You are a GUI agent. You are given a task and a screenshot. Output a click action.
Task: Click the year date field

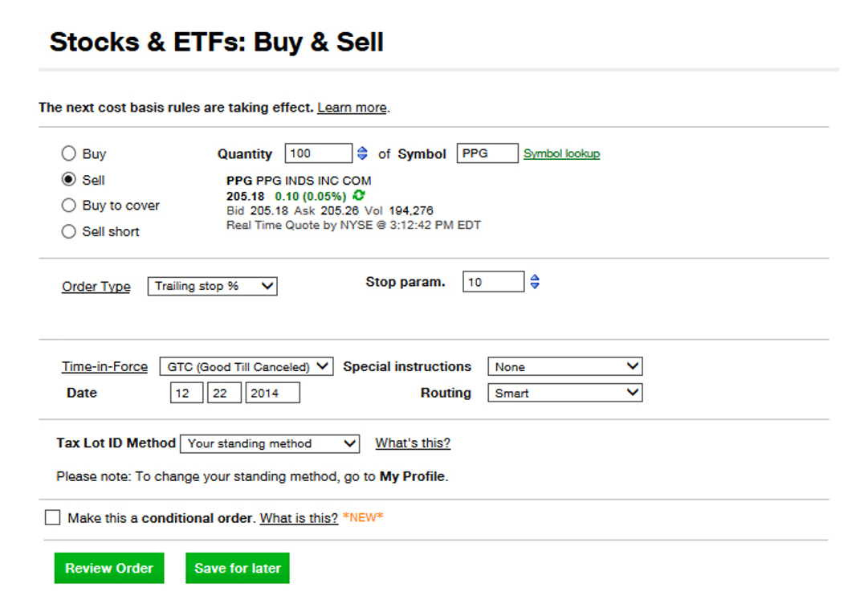[272, 393]
